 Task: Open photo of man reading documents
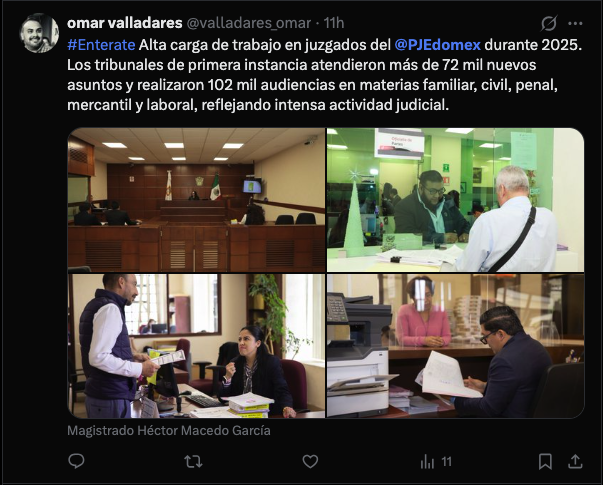click(455, 346)
